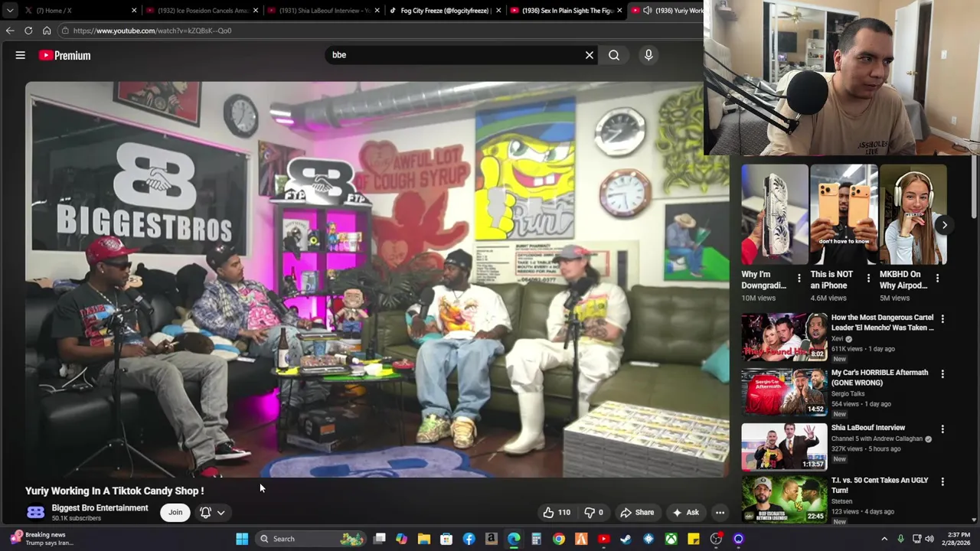This screenshot has width=980, height=551.
Task: Like the video with thumbs up
Action: click(557, 513)
